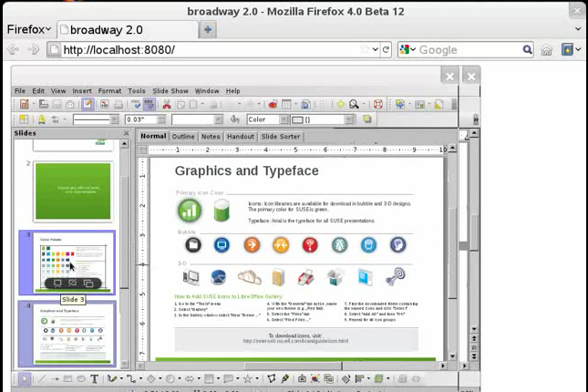This screenshot has width=588, height=392.
Task: Open the Format menu
Action: pos(109,91)
